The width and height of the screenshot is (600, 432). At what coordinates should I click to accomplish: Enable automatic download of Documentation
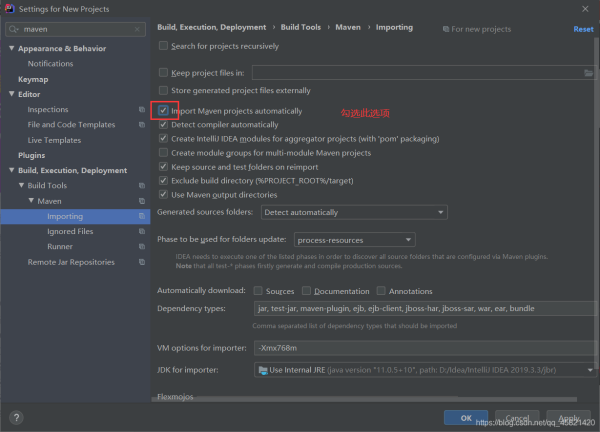tap(307, 291)
